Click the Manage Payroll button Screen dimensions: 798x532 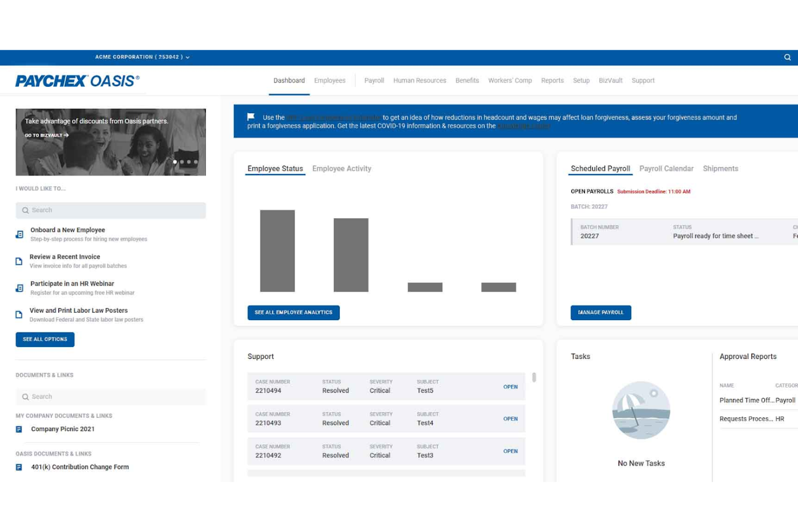pyautogui.click(x=601, y=313)
